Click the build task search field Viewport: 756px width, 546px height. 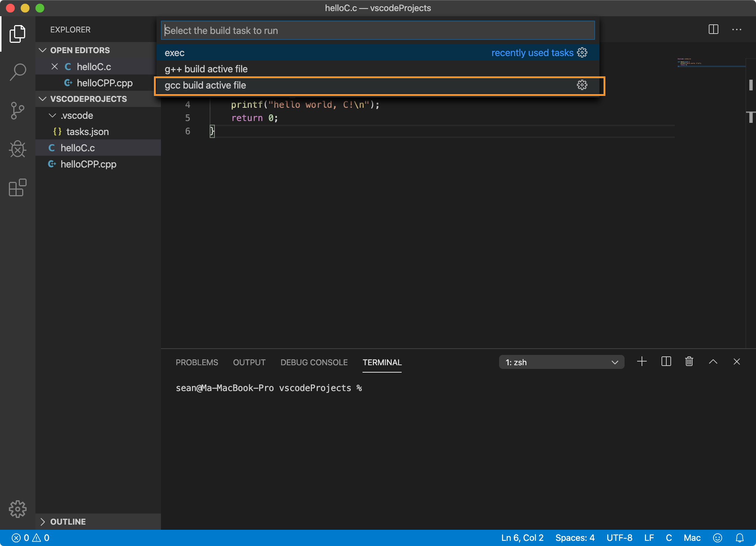click(x=377, y=31)
